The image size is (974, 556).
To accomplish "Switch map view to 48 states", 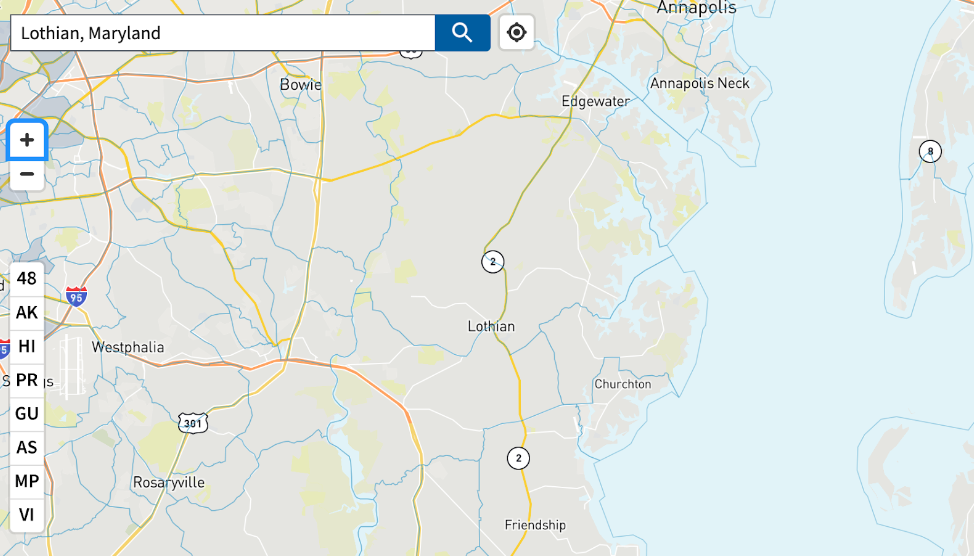I will (x=27, y=278).
